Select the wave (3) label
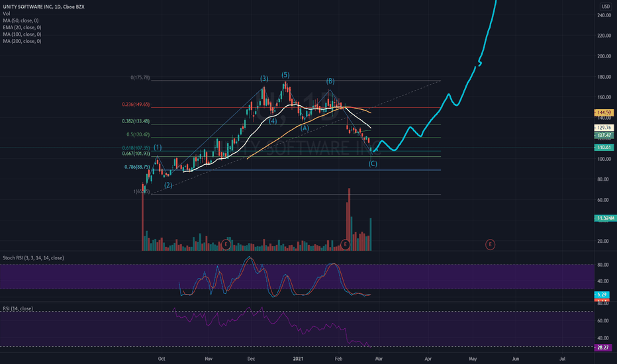The height and width of the screenshot is (364, 617). [x=264, y=78]
